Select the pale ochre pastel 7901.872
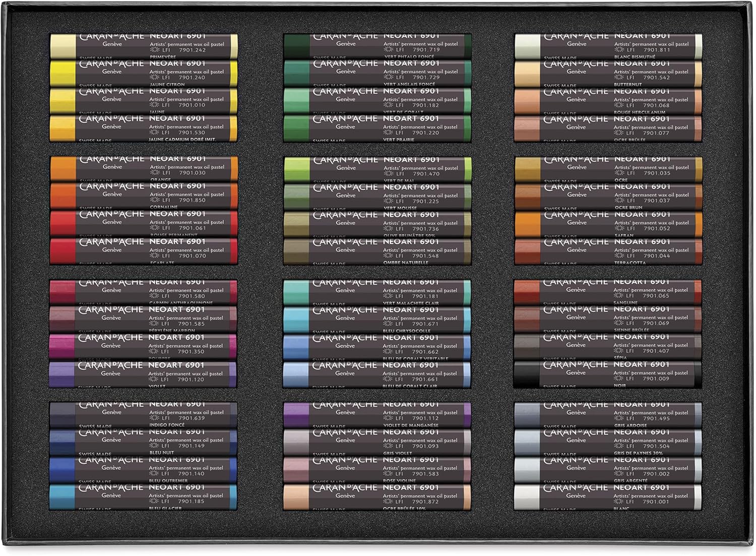Viewport: 756px width, 556px height. (377, 498)
